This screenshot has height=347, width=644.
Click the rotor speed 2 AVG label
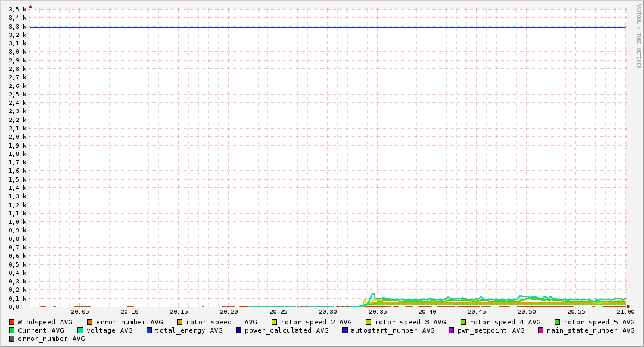(x=316, y=322)
